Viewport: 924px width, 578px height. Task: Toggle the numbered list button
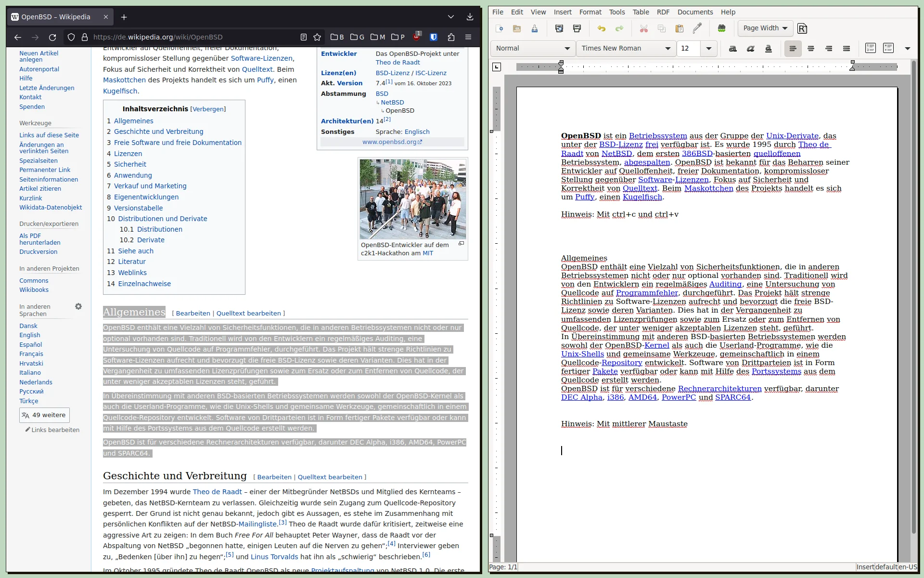(x=871, y=48)
